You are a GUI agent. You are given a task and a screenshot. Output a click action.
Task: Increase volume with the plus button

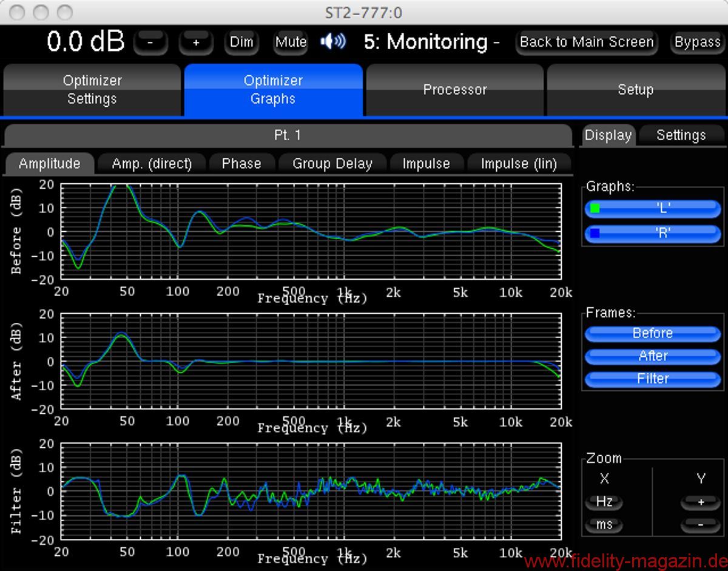(x=196, y=42)
